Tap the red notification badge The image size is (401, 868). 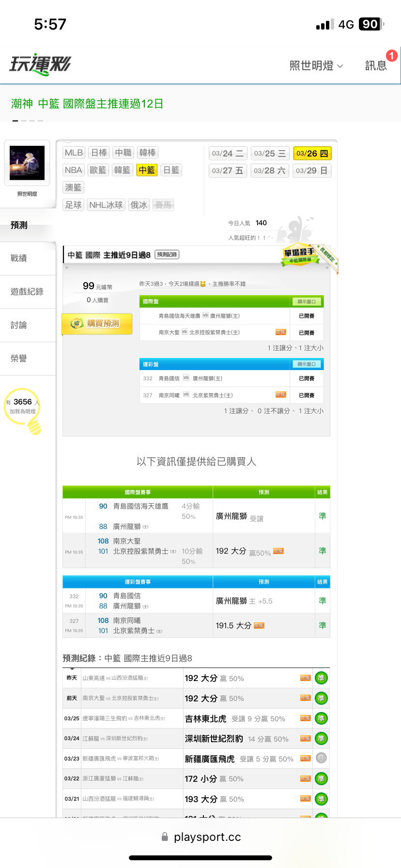[x=392, y=56]
